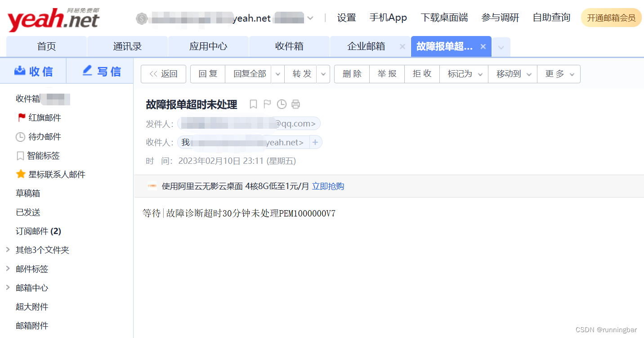Click the 立即抢购 ad link
The height and width of the screenshot is (338, 644).
[328, 186]
